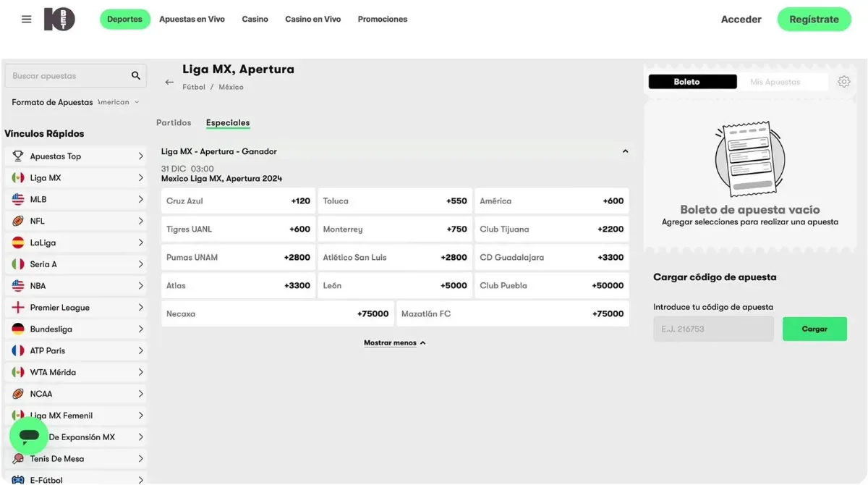868x485 pixels.
Task: Switch to the Especiales tab
Action: click(x=228, y=123)
